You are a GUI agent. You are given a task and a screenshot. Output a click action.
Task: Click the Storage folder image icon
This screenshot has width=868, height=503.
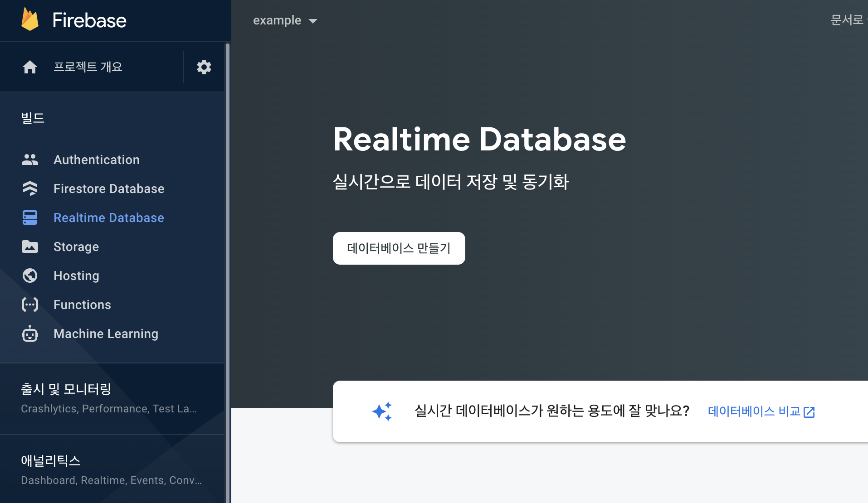(x=30, y=247)
